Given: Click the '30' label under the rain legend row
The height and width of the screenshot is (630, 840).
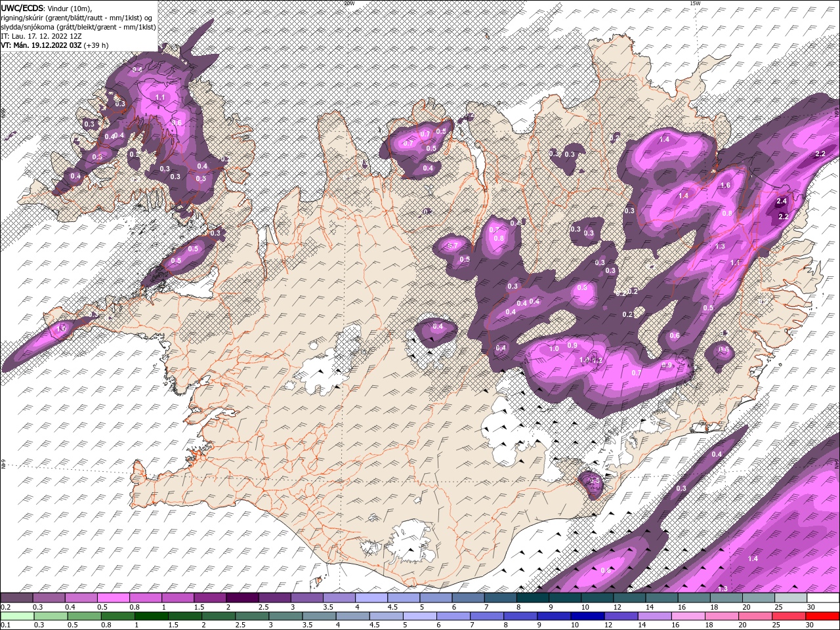Looking at the screenshot, I should click(811, 625).
